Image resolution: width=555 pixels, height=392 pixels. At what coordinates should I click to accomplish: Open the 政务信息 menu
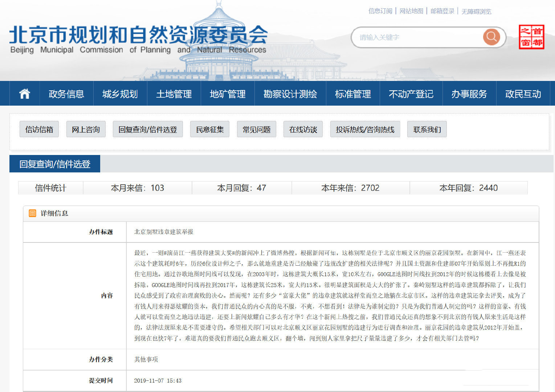click(66, 94)
